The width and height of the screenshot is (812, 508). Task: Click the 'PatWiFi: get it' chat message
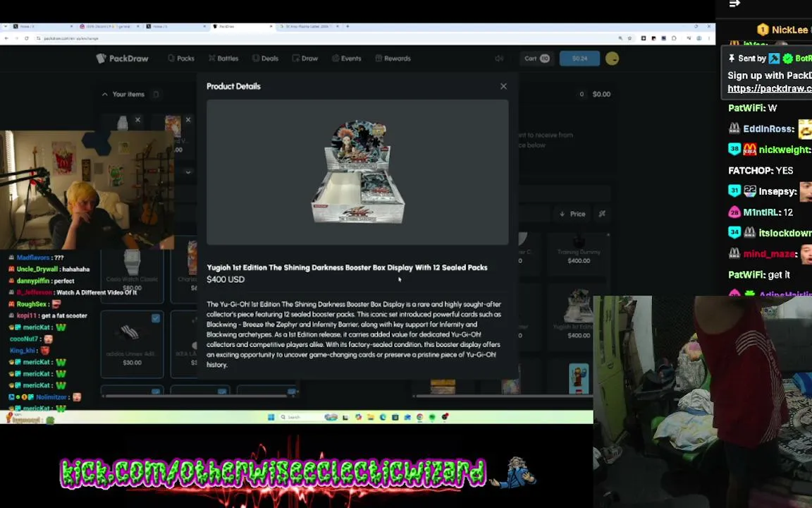point(759,274)
